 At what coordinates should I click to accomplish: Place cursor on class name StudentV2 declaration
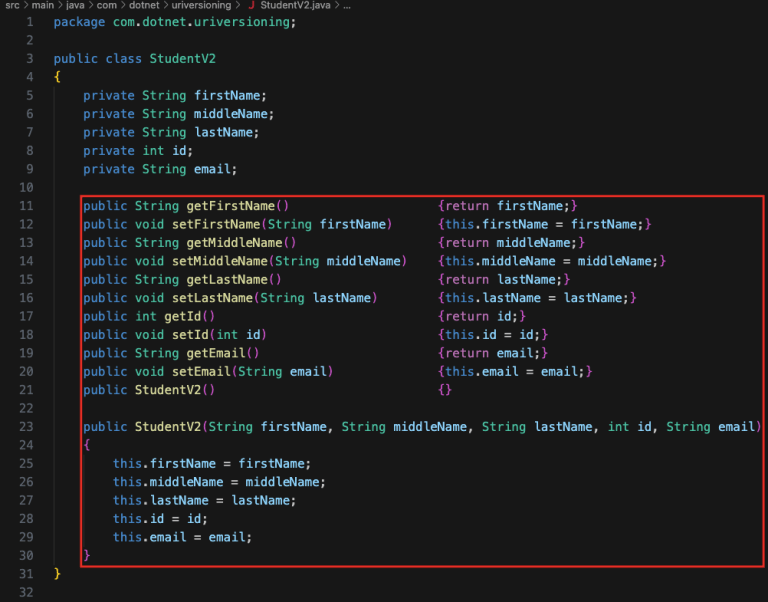182,59
